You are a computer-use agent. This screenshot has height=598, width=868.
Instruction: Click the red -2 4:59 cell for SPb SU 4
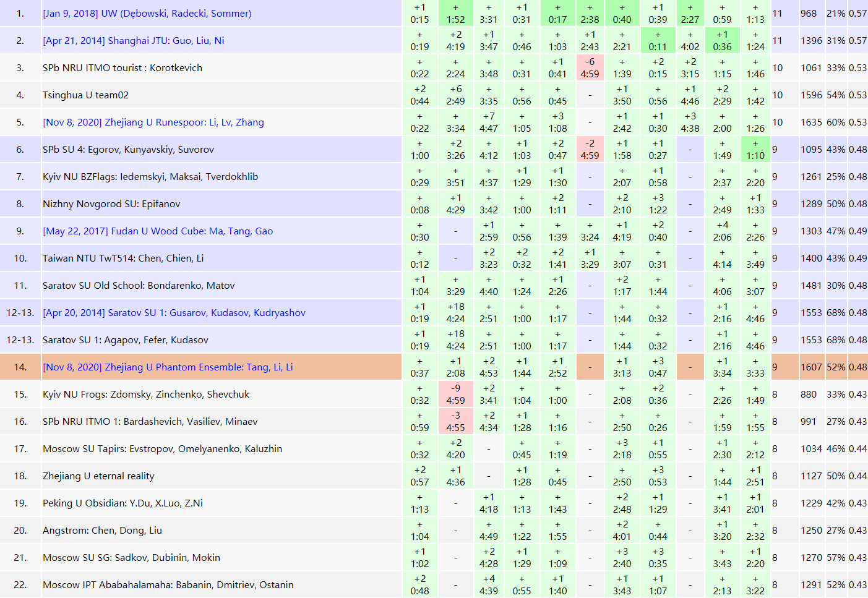[x=590, y=150]
